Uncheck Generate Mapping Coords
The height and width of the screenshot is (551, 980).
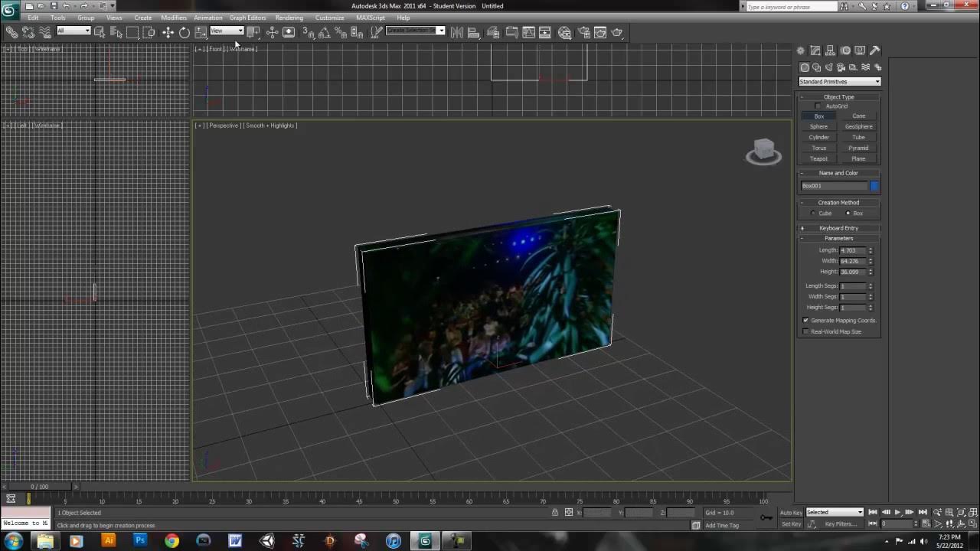(805, 321)
